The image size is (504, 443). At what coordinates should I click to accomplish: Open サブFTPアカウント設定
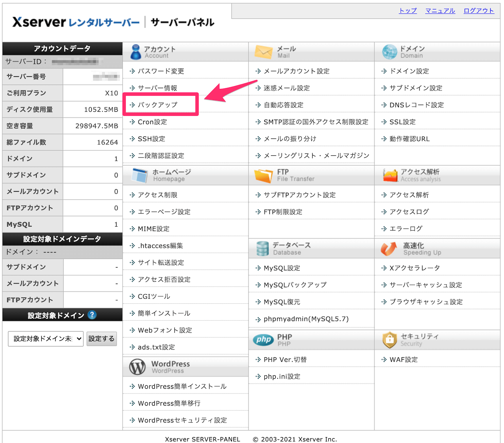[x=300, y=195]
